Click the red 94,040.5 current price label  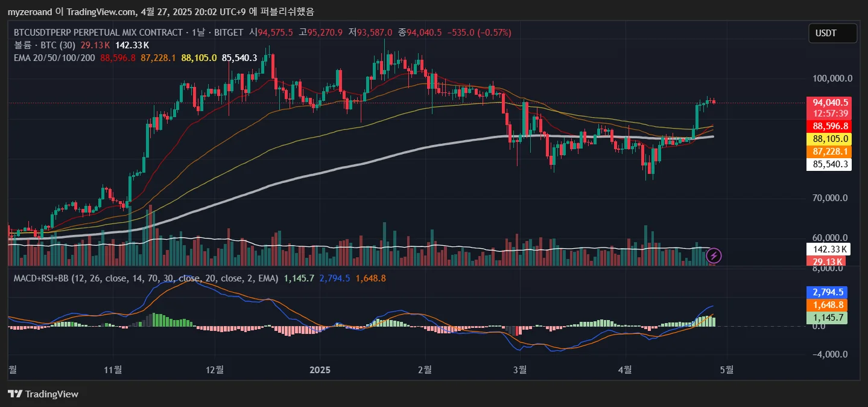click(x=830, y=103)
